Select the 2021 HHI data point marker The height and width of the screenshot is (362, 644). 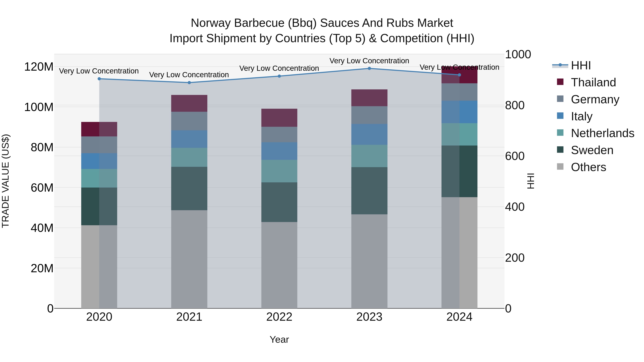coord(189,83)
